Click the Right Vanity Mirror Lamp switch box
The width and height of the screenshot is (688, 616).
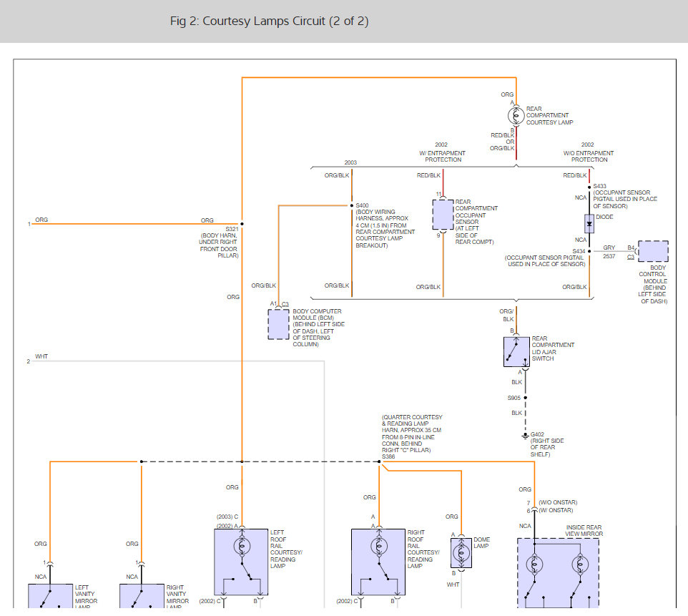142,596
